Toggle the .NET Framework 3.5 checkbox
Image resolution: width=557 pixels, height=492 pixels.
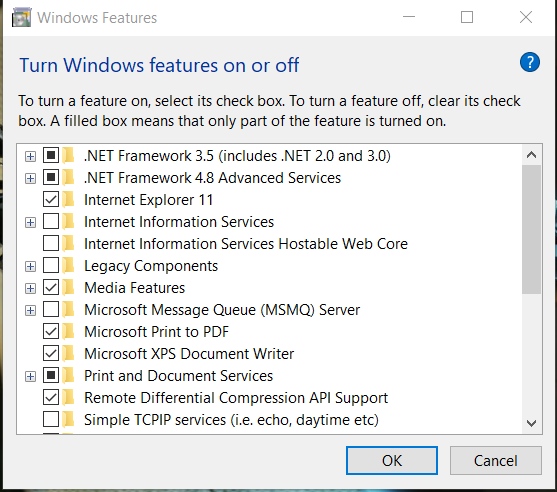tap(51, 155)
